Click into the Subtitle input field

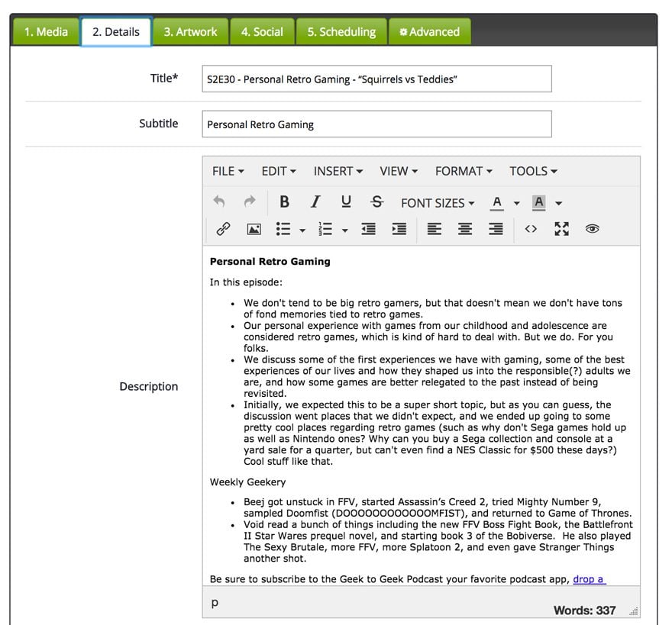point(376,124)
